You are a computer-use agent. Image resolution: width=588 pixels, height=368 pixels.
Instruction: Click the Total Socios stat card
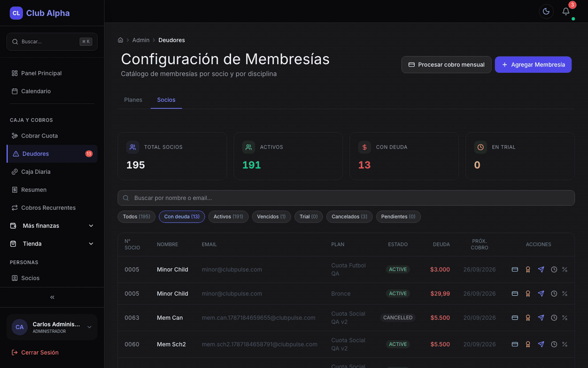[172, 156]
